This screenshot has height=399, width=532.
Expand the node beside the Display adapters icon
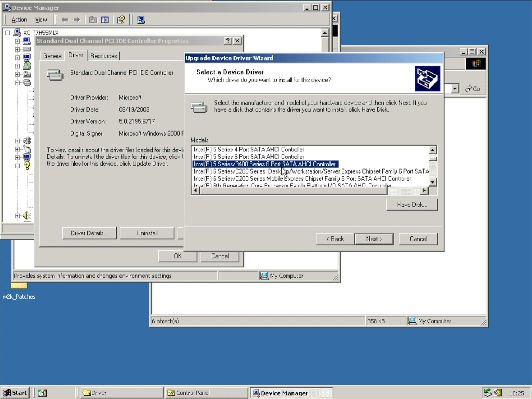[17, 58]
